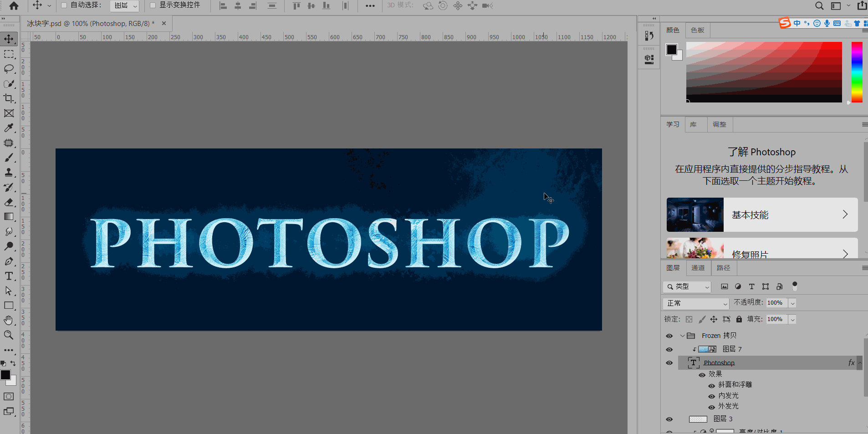Enable the 自动选择 checkbox
The image size is (868, 434).
point(64,5)
